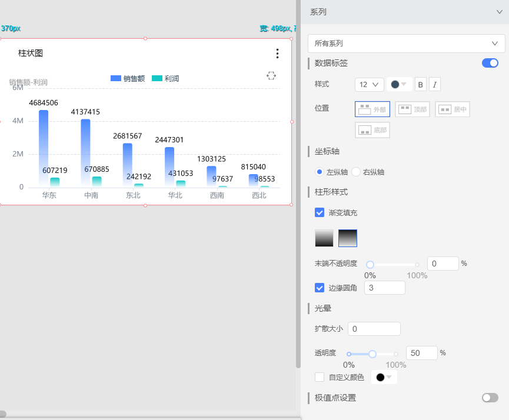Set label position to 外部 (outside)
This screenshot has height=420, width=509.
(372, 109)
